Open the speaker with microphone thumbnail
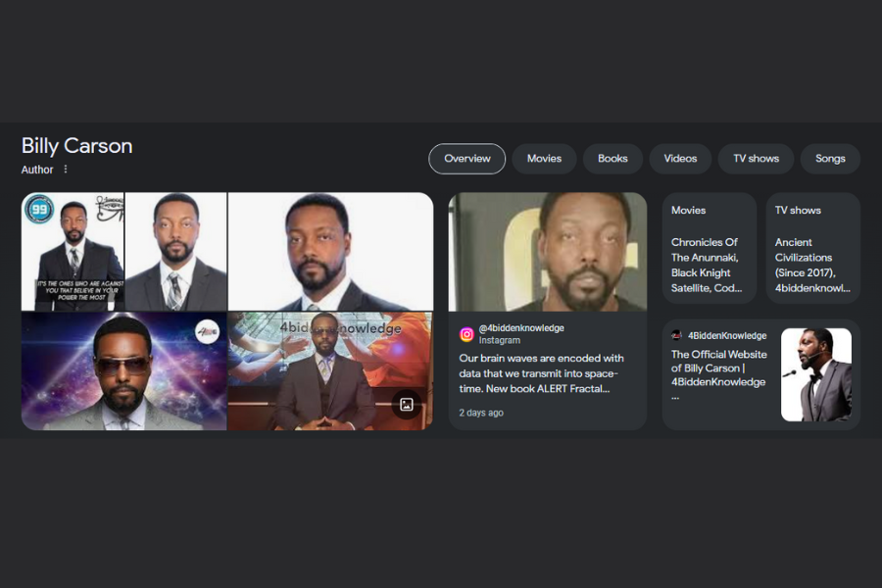 (816, 374)
